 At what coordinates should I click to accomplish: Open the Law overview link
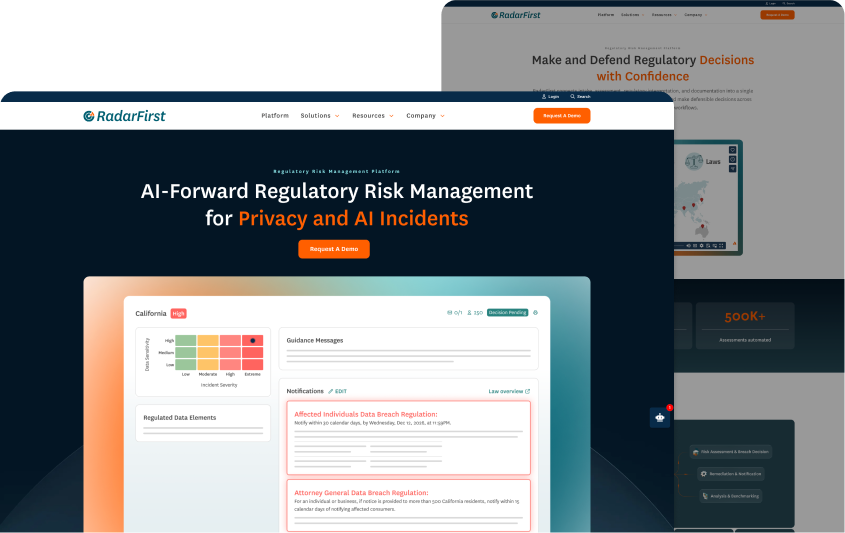point(505,391)
